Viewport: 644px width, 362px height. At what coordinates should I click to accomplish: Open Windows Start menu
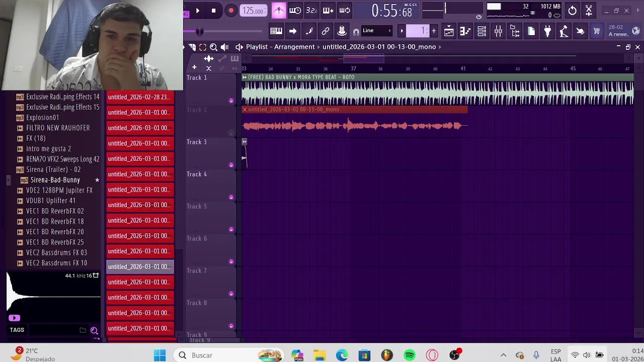click(x=159, y=355)
